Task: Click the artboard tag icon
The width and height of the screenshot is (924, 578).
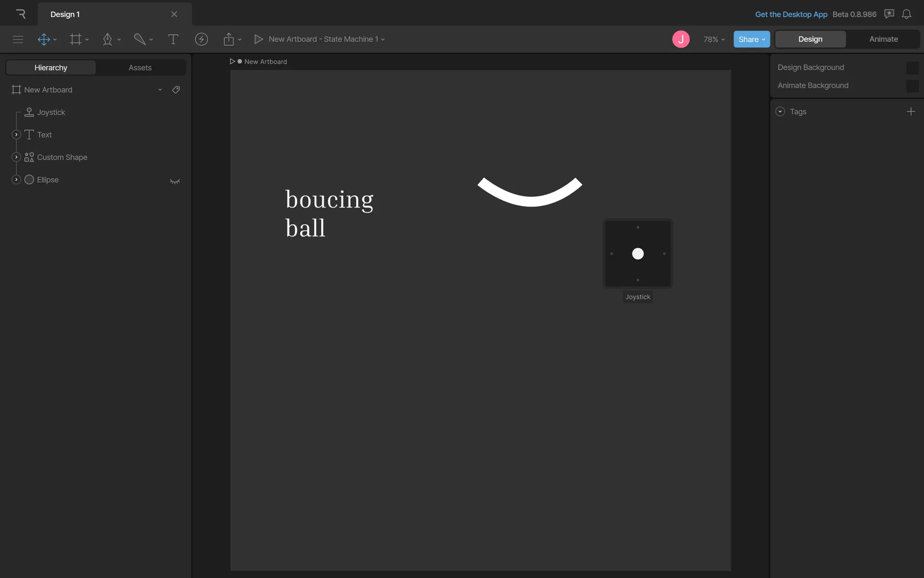Action: (176, 90)
